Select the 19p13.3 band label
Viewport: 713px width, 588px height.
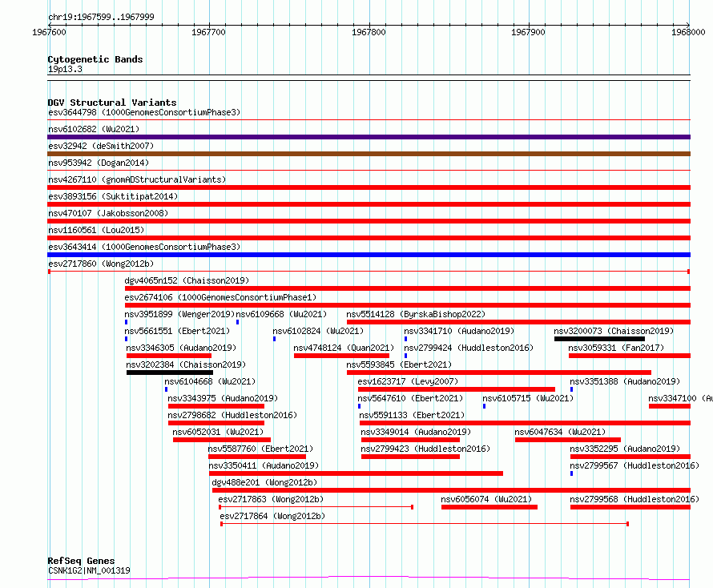click(65, 69)
